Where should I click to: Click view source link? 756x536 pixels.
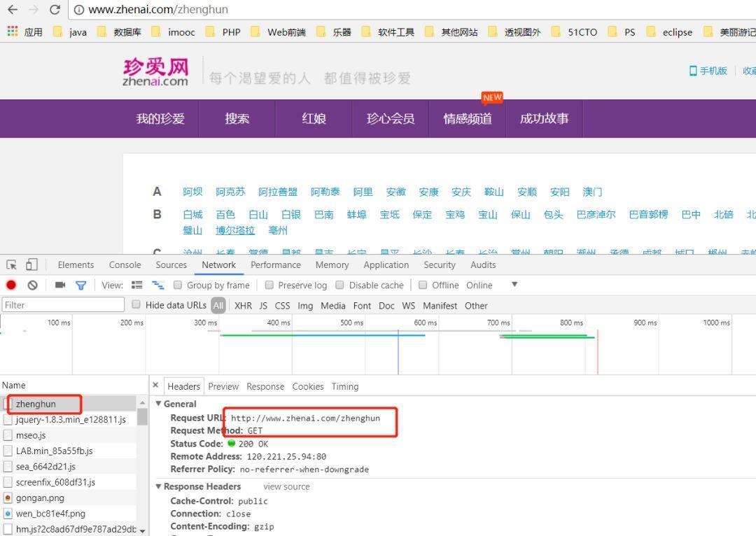pyautogui.click(x=286, y=486)
